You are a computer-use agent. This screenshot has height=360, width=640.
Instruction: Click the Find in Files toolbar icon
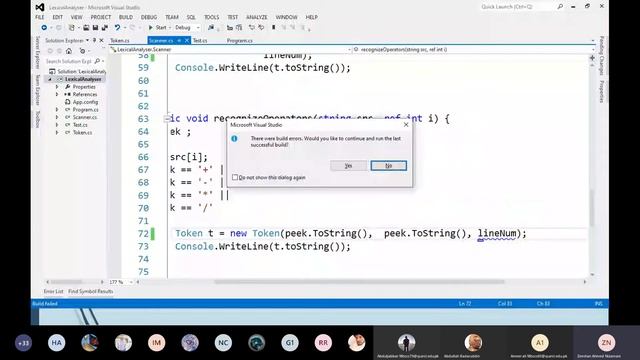[211, 27]
